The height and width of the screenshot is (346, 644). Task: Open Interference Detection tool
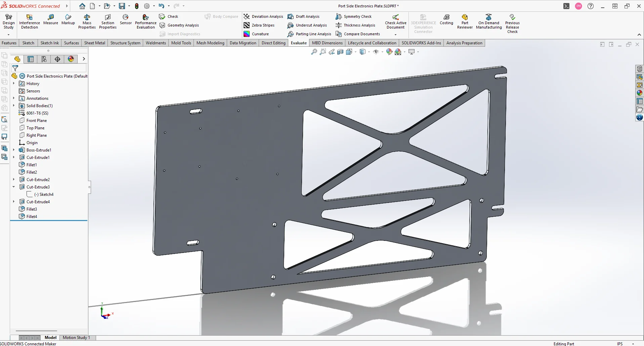(x=30, y=21)
